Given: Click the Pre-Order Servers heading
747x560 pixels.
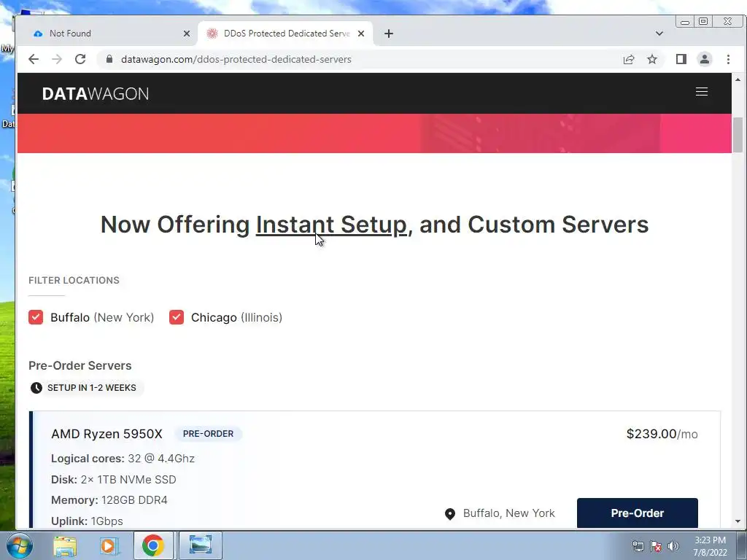Looking at the screenshot, I should tap(80, 366).
